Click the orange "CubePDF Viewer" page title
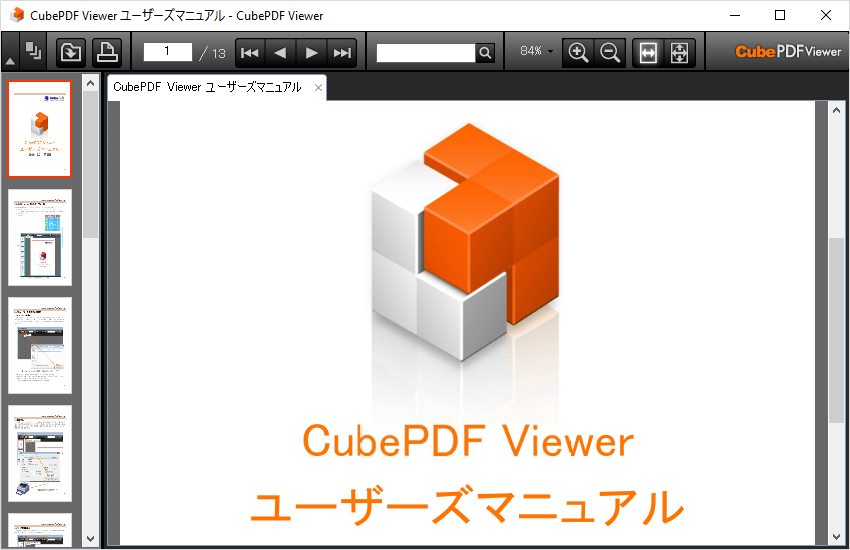Viewport: 850px width, 550px height. click(x=468, y=440)
